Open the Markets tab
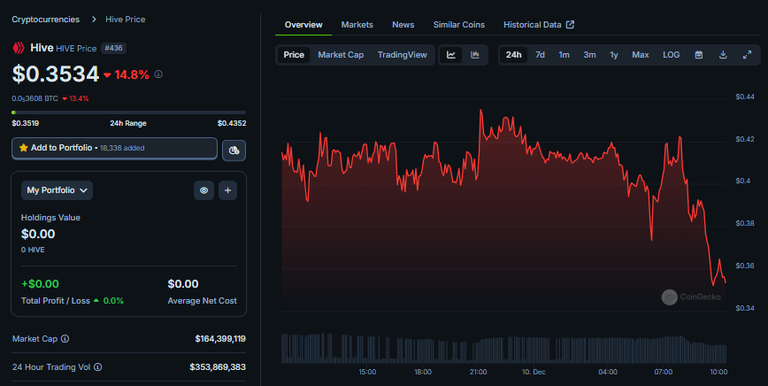 pyautogui.click(x=357, y=24)
